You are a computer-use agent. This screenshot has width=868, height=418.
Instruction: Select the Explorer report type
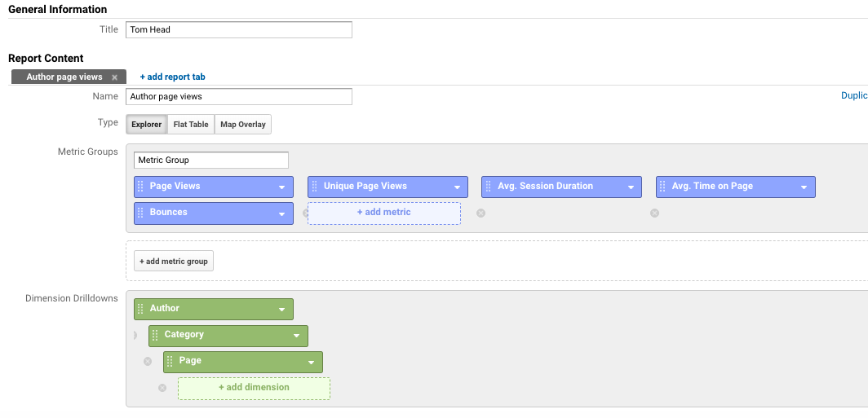point(147,125)
